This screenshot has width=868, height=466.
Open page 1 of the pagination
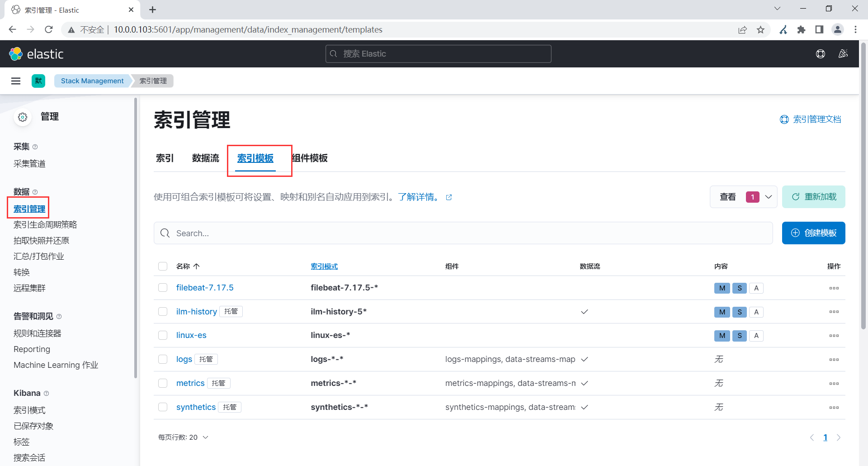[826, 437]
